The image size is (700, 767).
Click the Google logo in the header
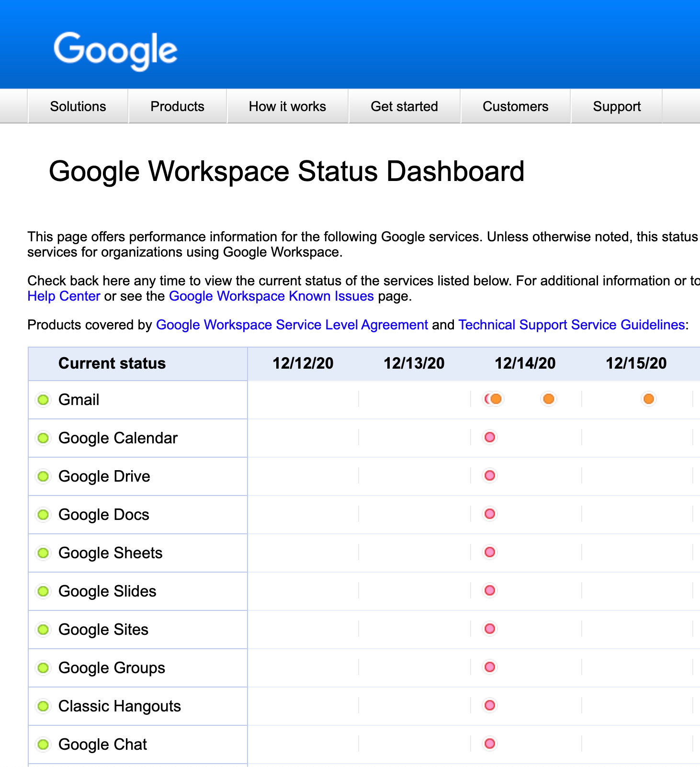(x=115, y=51)
